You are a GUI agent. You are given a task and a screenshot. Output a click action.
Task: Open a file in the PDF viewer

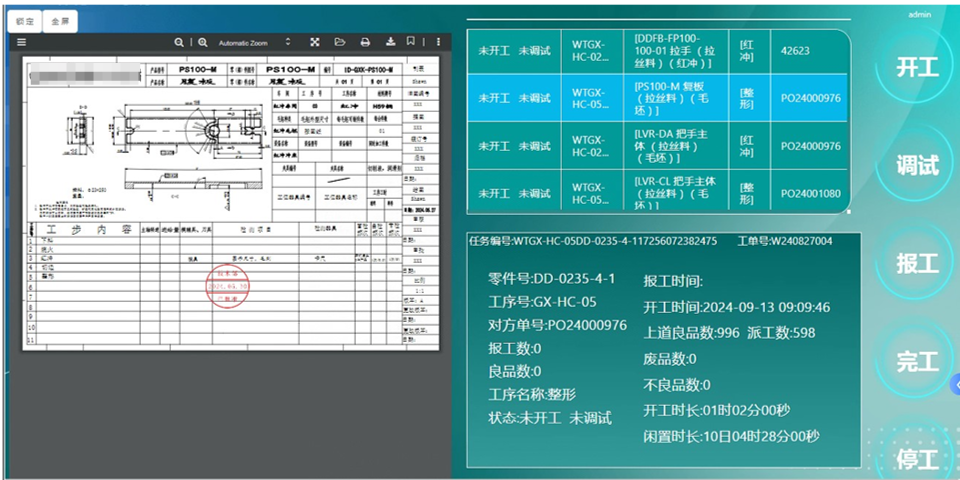click(x=340, y=42)
